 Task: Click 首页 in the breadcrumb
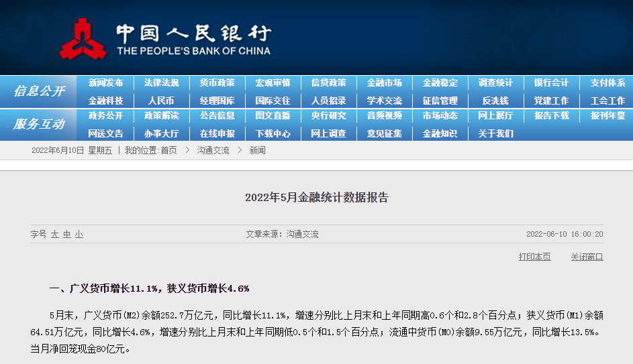coord(168,151)
